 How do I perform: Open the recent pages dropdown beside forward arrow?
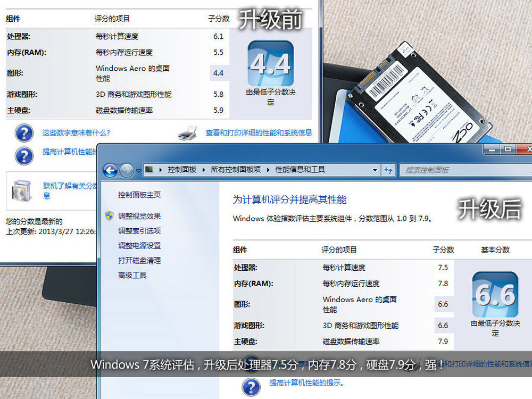138,171
